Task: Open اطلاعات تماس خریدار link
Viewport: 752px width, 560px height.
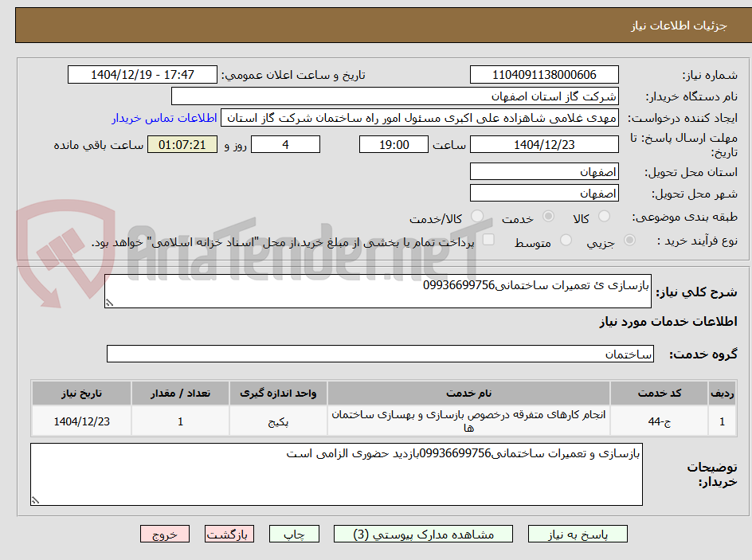Action: pyautogui.click(x=164, y=118)
